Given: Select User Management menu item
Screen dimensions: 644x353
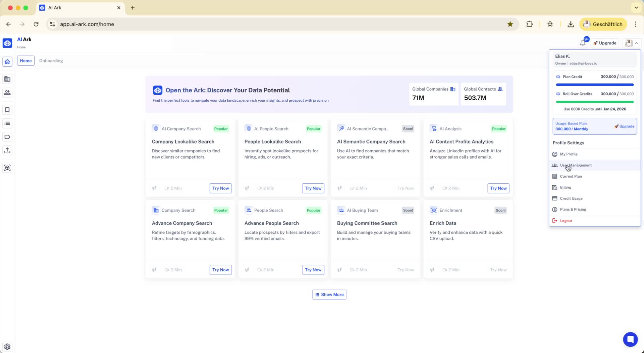Looking at the screenshot, I should (575, 165).
